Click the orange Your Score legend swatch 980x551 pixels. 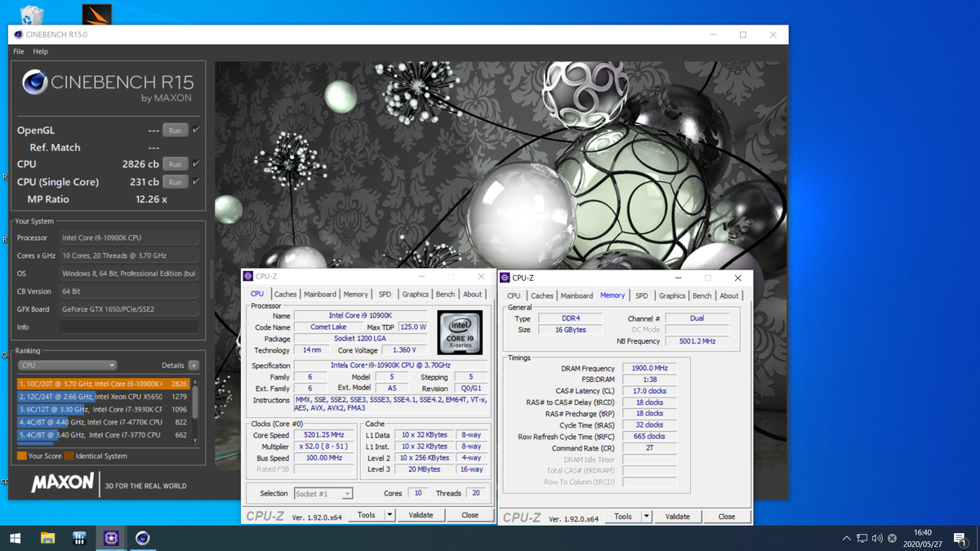click(x=22, y=456)
